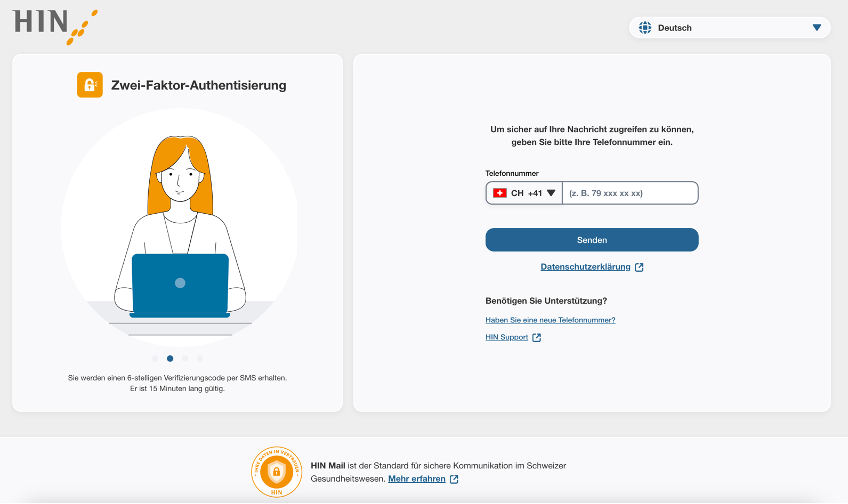Follow the Mehr erfahren link in the footer
The width and height of the screenshot is (848, 504).
tap(416, 479)
